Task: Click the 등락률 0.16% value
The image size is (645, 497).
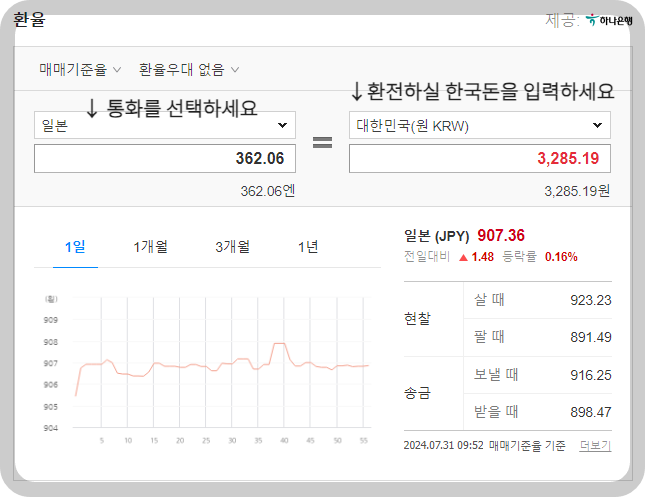Action: click(x=561, y=257)
